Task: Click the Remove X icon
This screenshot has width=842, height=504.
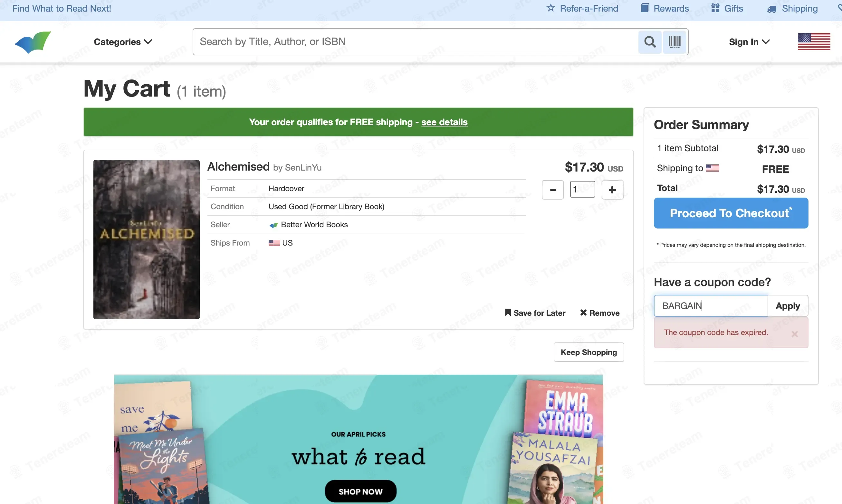Action: pyautogui.click(x=583, y=313)
